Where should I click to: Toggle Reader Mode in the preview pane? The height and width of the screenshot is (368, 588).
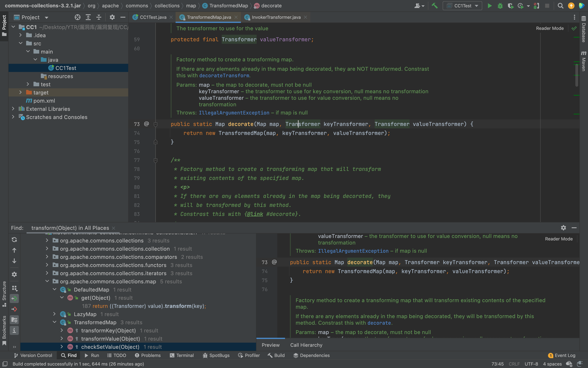559,239
